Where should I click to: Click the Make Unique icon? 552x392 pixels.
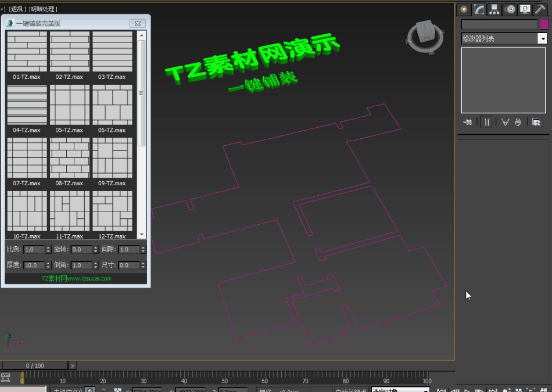505,122
